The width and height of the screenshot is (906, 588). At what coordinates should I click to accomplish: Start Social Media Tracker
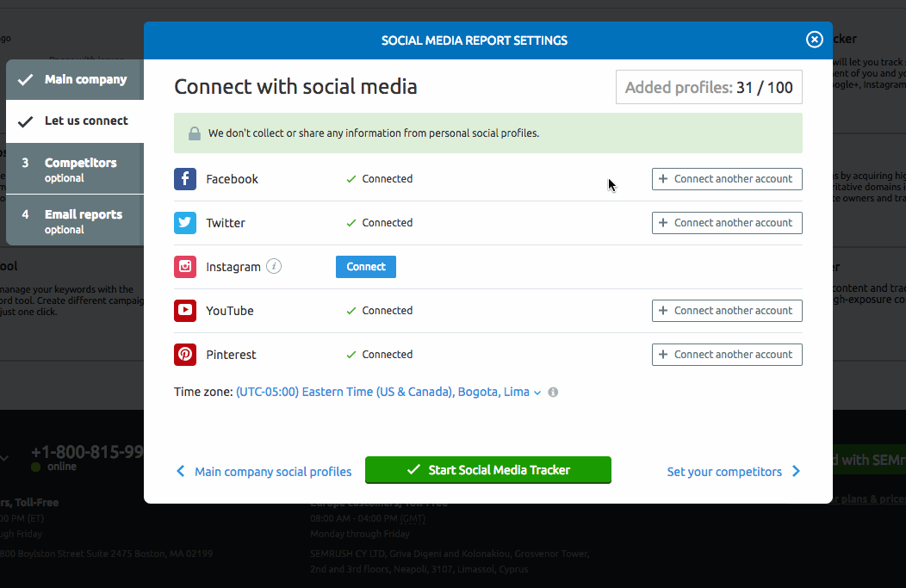coord(488,470)
